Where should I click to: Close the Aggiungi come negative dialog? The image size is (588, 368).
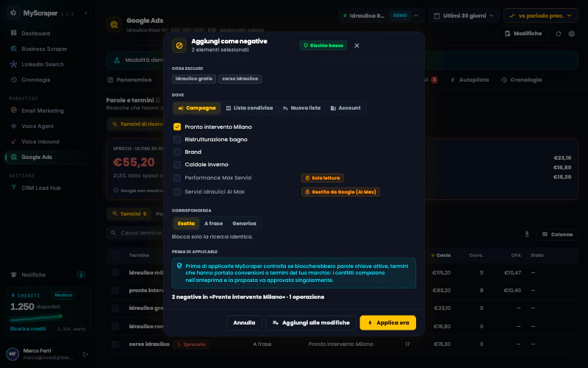coord(356,46)
